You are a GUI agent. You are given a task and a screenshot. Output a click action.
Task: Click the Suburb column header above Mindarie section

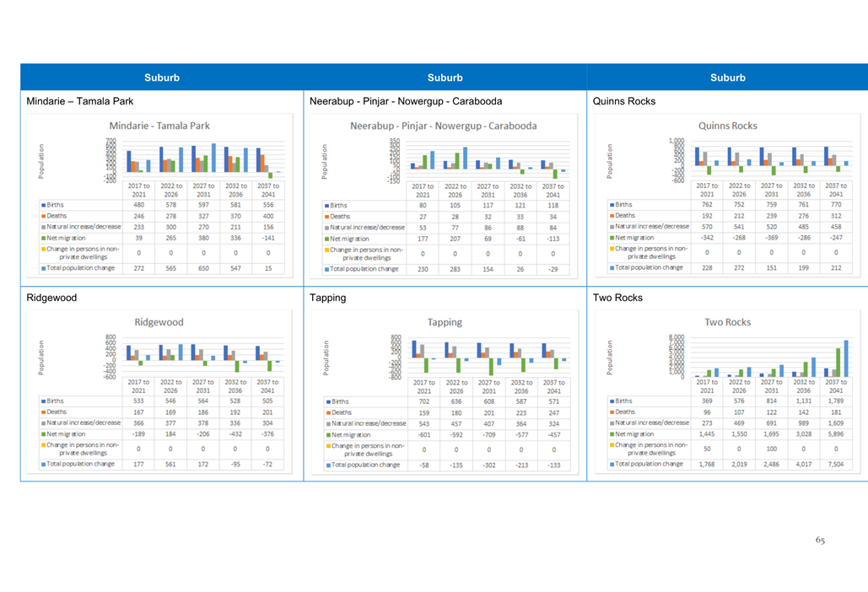point(162,78)
